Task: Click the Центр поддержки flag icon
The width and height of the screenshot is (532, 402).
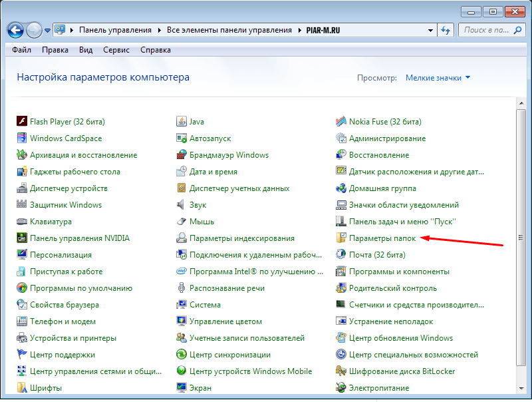Action: point(22,354)
